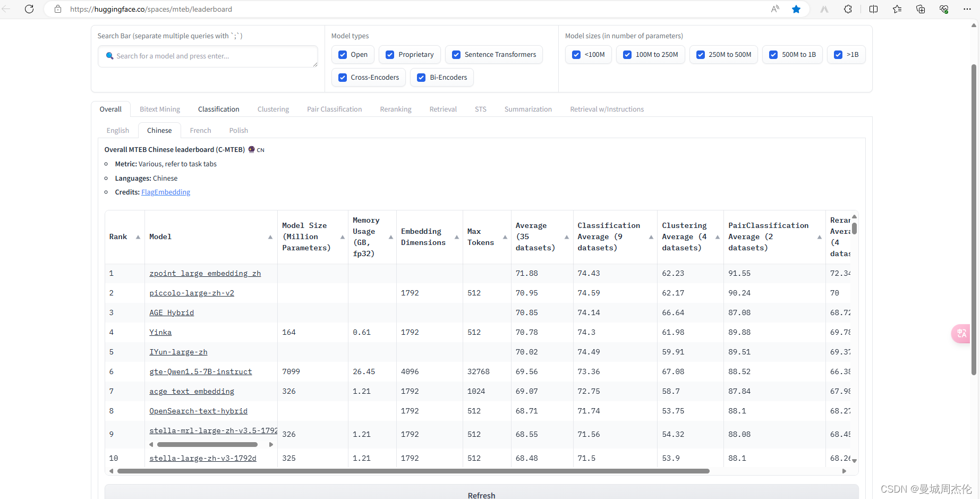Open the browser extensions puzzle icon
Image resolution: width=980 pixels, height=499 pixels.
[x=848, y=9]
